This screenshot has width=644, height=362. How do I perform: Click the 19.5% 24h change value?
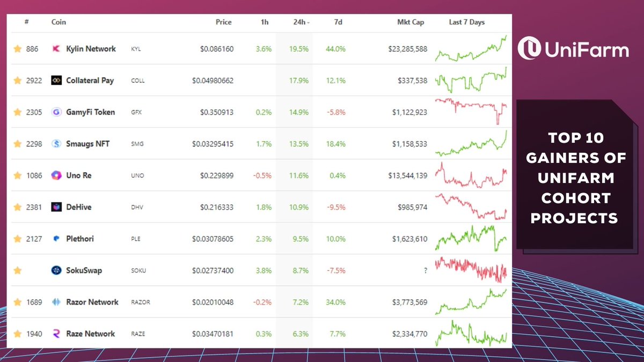(x=299, y=49)
